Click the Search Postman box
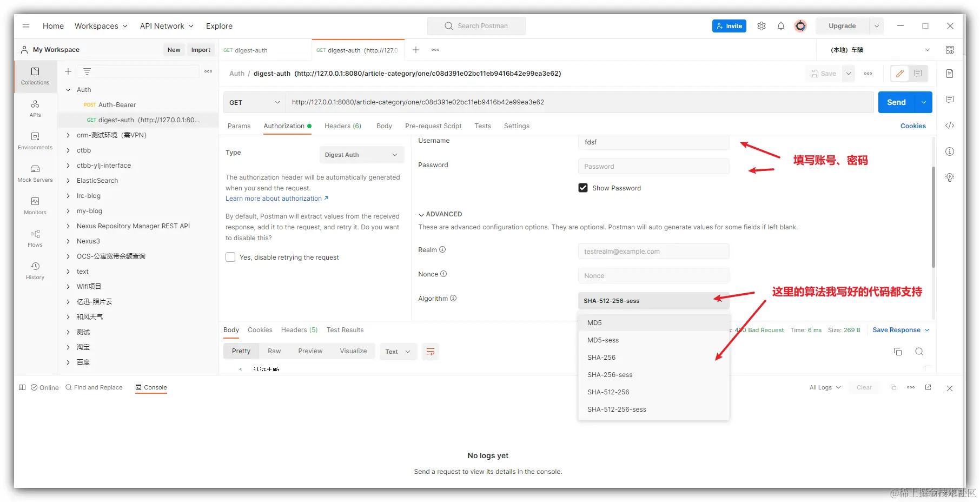 pos(476,26)
